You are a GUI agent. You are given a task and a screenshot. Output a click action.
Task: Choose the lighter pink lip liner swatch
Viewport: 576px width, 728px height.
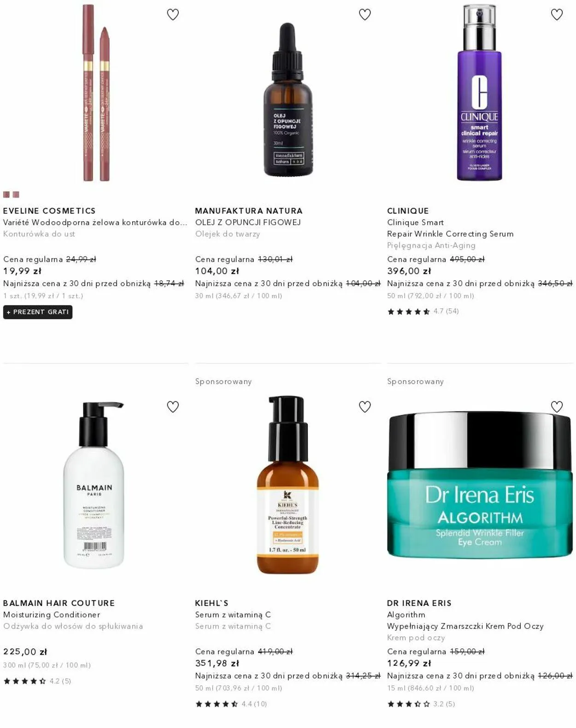(16, 194)
